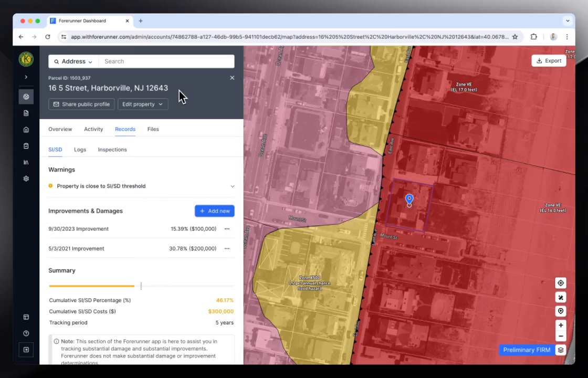Select the Inspections sub-tab
Viewport: 588px width, 378px height.
click(112, 150)
